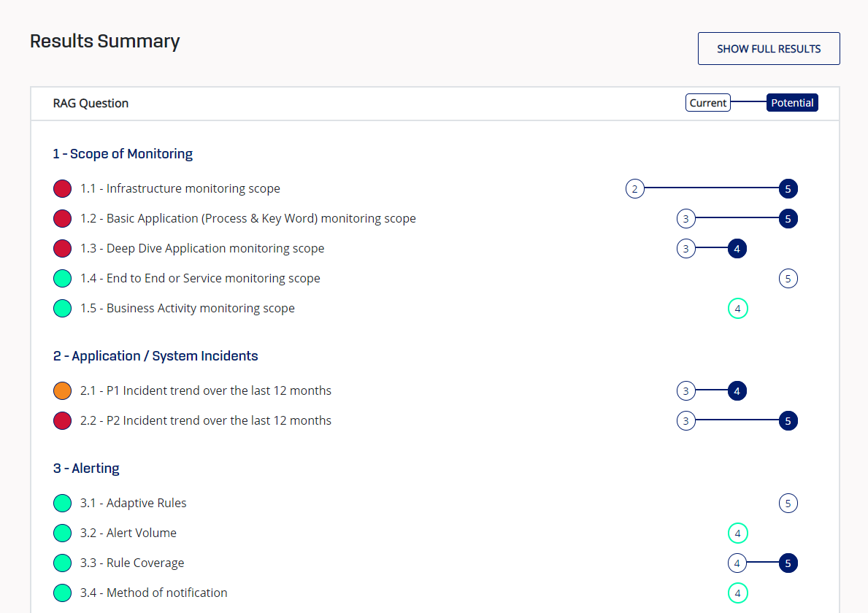Click the score 5 circle for End to End monitoring

coord(788,278)
